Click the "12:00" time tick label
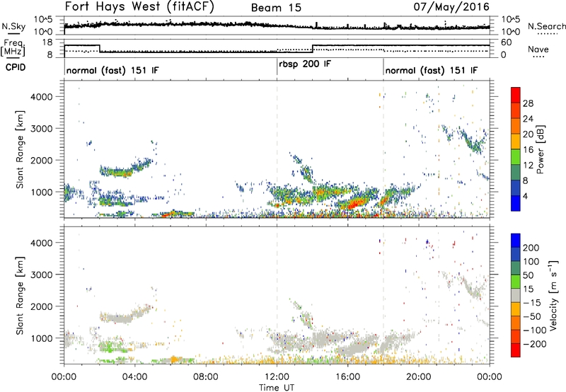This screenshot has height=392, width=566. (277, 377)
